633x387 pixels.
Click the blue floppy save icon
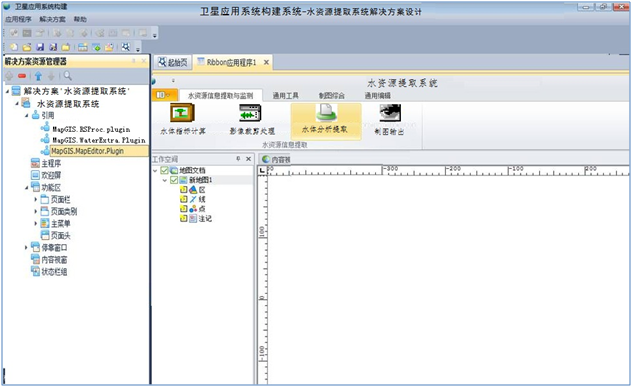[40, 47]
